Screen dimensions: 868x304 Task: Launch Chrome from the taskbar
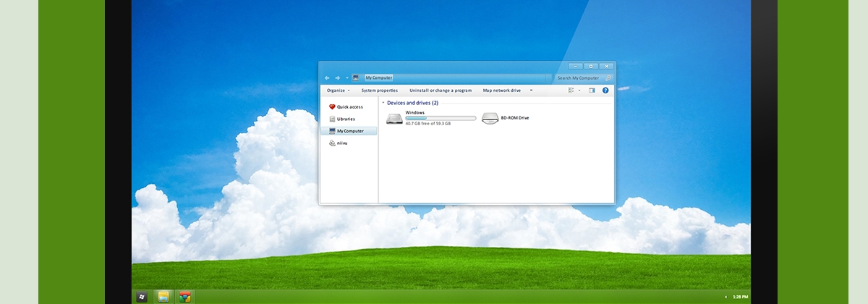click(184, 297)
